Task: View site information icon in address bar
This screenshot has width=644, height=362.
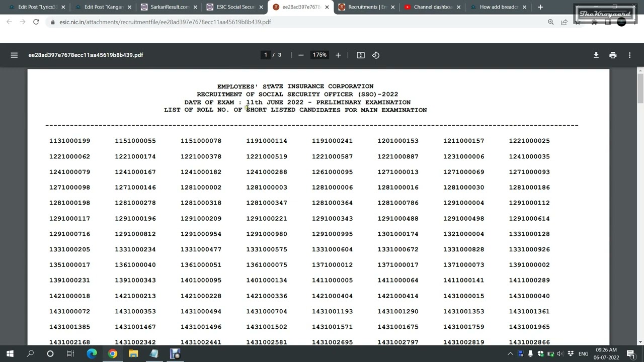Action: (53, 22)
